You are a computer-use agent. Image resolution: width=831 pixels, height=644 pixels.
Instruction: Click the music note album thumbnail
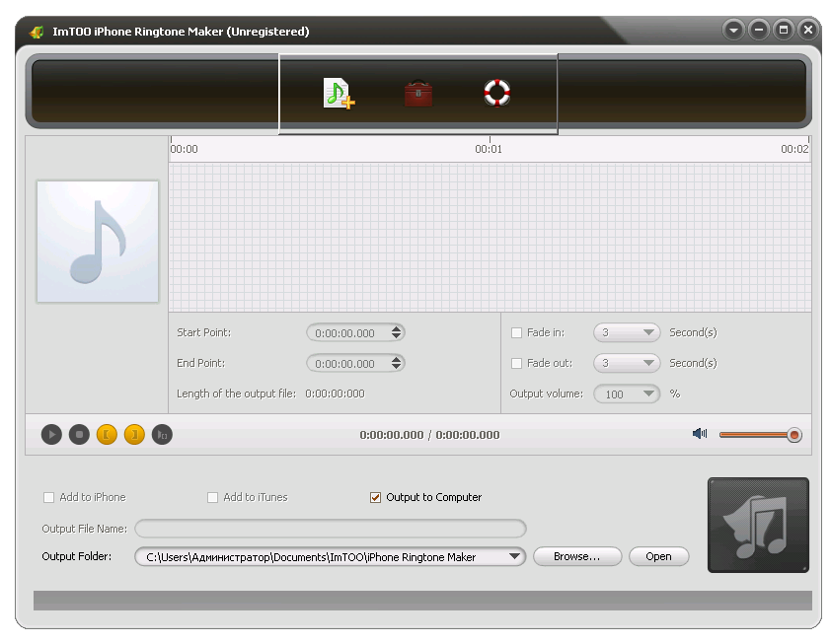(x=98, y=242)
